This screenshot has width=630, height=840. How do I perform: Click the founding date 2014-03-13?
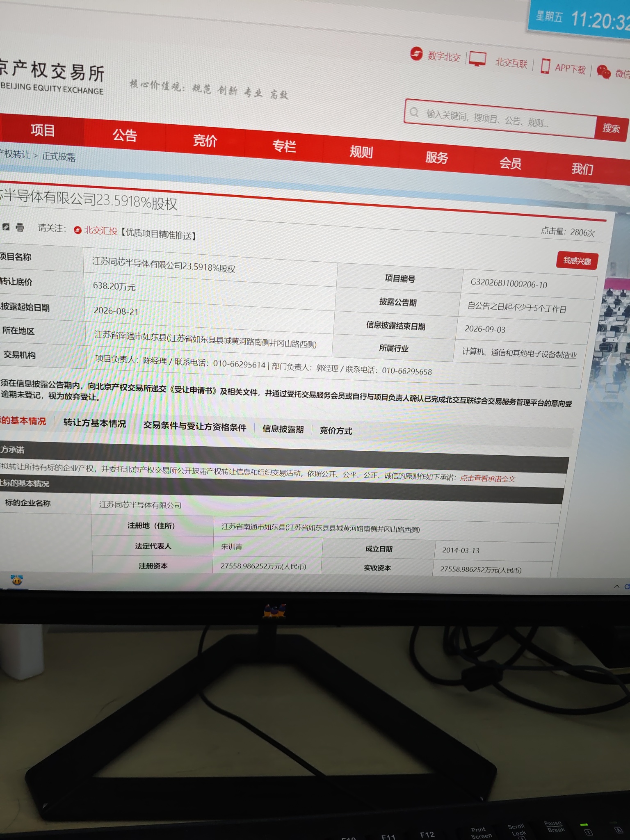[x=461, y=550]
